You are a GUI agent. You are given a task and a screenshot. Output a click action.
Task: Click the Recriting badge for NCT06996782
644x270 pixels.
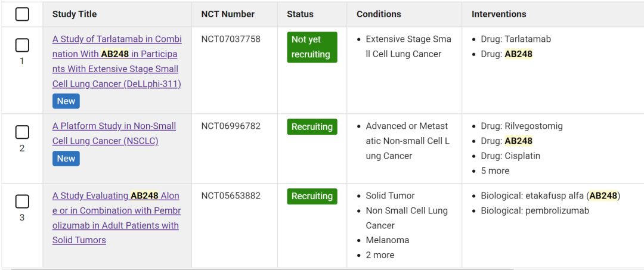tap(312, 127)
